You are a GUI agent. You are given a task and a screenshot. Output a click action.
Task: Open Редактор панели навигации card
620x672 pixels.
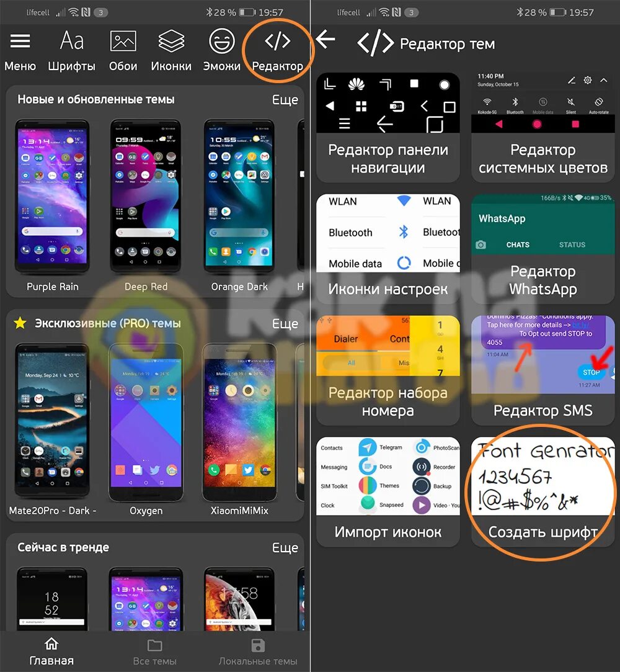pos(388,127)
